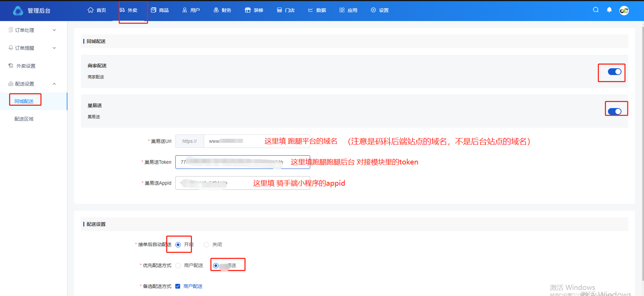Select 商户配送 as 优先配送方式
644x296 pixels.
pyautogui.click(x=178, y=266)
